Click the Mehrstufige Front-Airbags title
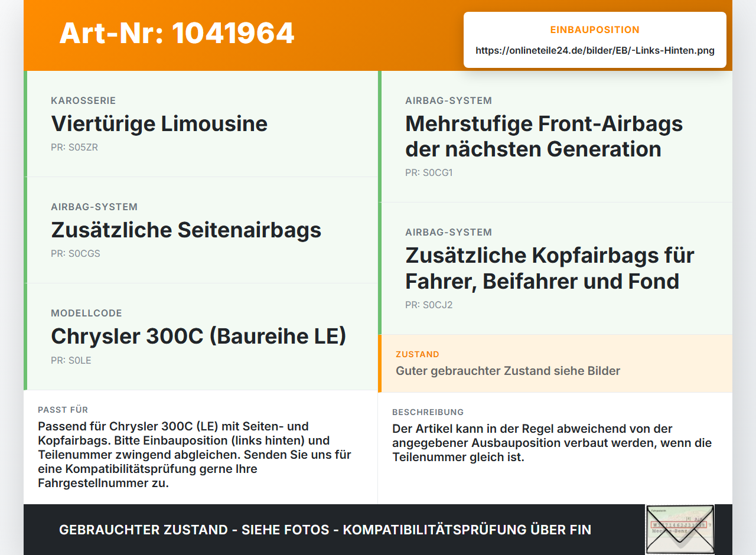This screenshot has width=756, height=555. (544, 136)
